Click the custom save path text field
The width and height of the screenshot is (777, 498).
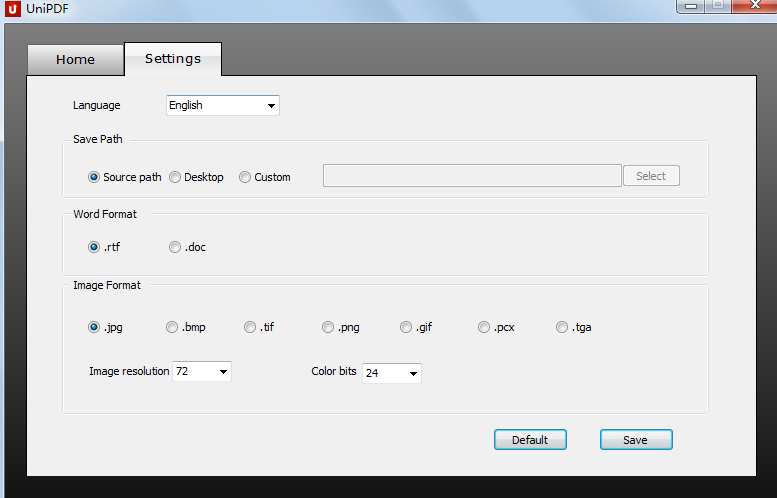pyautogui.click(x=471, y=176)
